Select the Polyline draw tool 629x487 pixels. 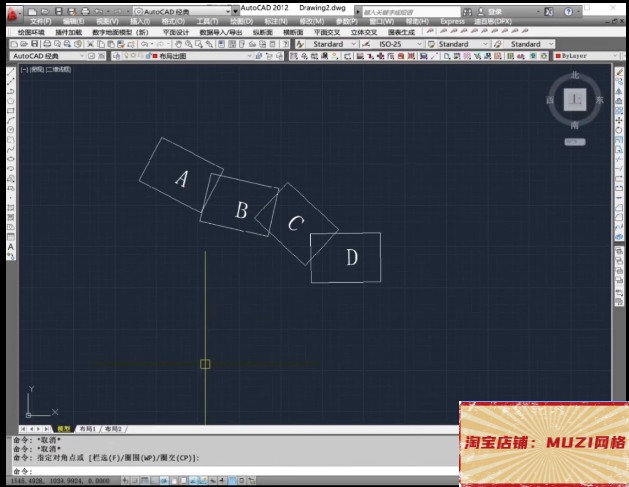[11, 91]
